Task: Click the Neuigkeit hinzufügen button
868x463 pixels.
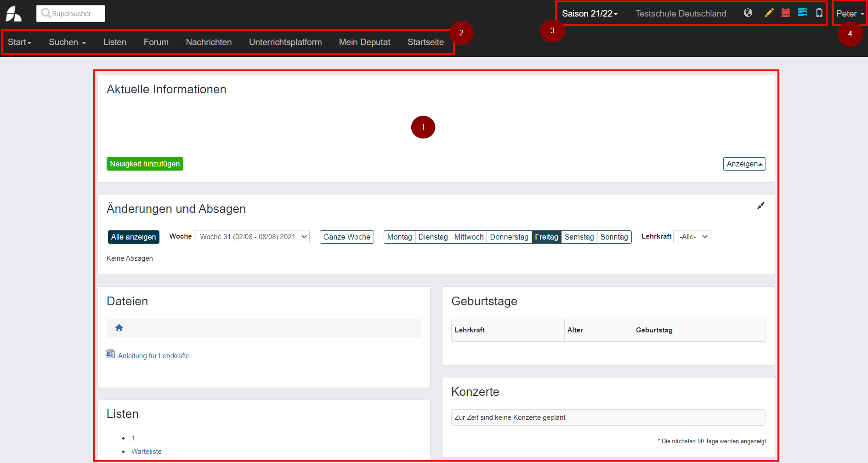Action: pos(145,164)
